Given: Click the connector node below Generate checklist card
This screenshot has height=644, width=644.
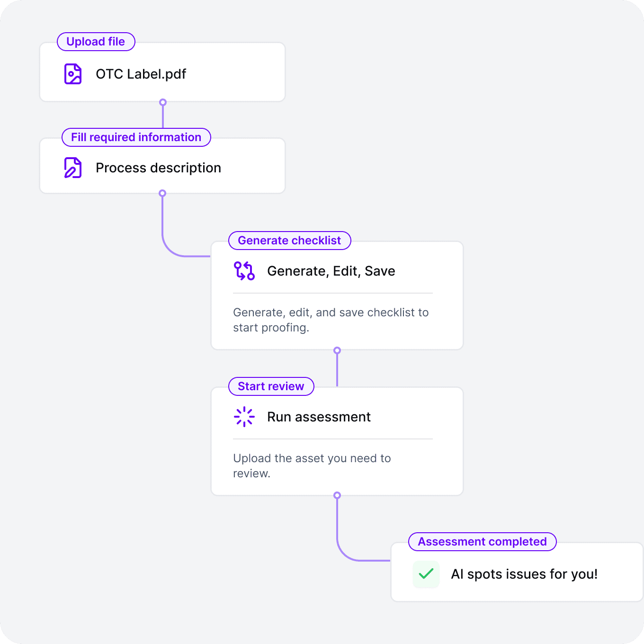Looking at the screenshot, I should point(337,350).
